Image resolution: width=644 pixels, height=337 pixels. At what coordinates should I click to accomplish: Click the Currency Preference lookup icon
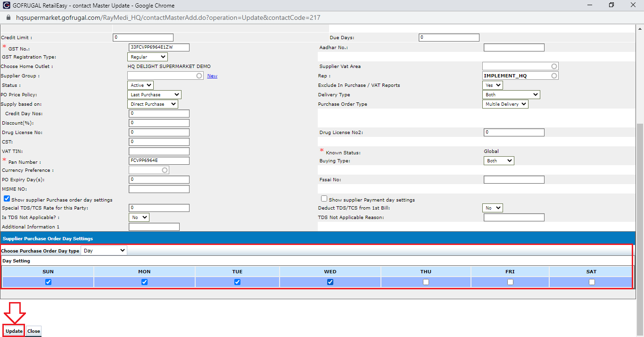165,170
